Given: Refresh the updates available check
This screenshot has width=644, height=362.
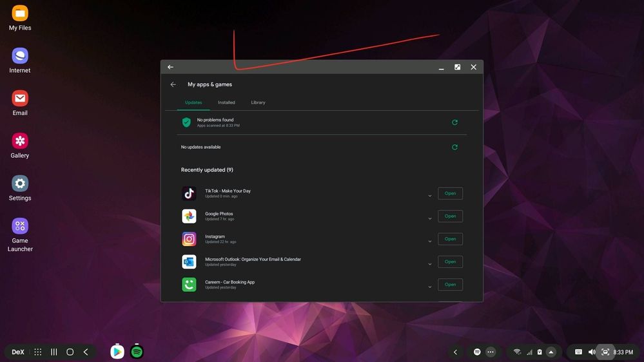Looking at the screenshot, I should tap(454, 147).
